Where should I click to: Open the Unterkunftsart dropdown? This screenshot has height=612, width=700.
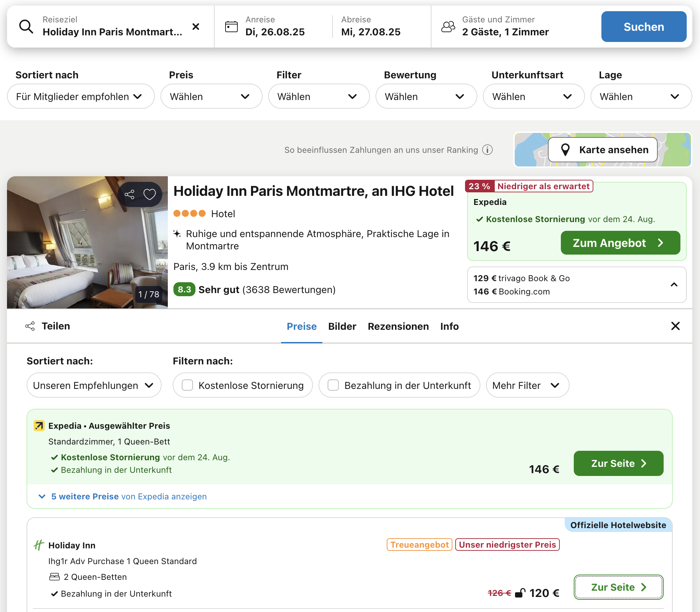tap(534, 96)
